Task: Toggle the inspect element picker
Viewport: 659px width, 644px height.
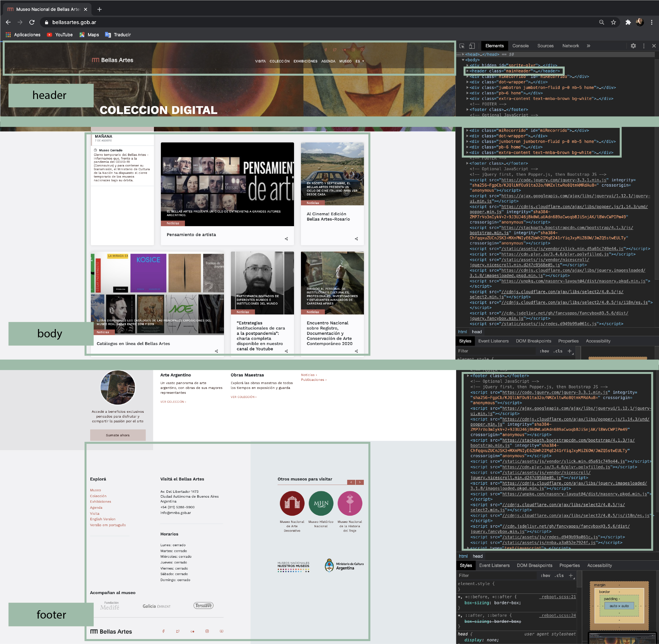Action: point(462,46)
